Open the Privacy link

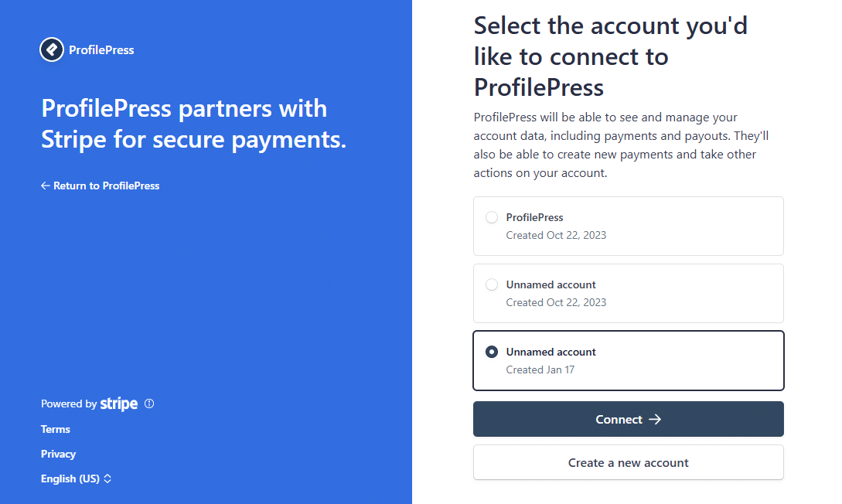(x=59, y=454)
